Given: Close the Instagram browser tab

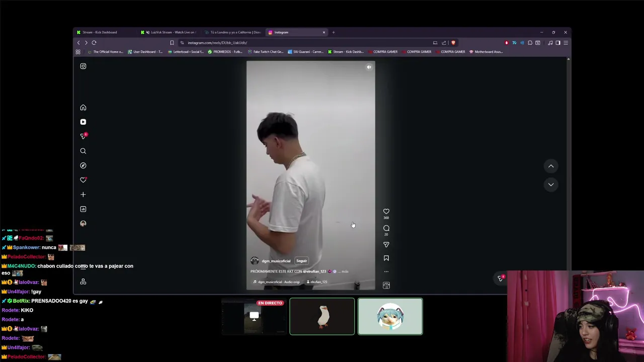Looking at the screenshot, I should [x=324, y=32].
